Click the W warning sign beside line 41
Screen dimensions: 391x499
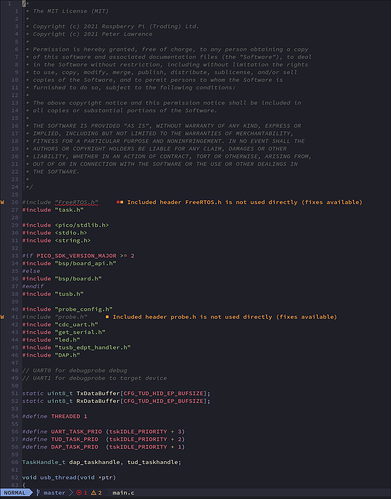coord(2,317)
